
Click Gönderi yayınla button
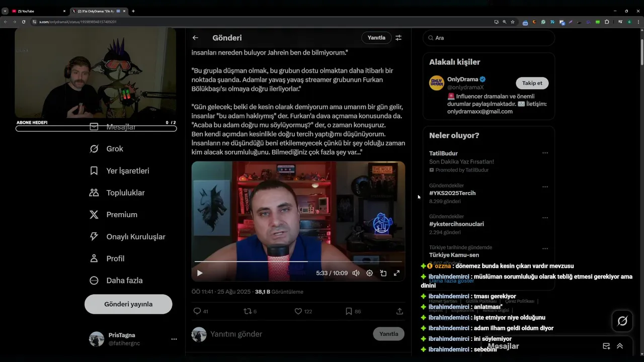click(x=128, y=304)
